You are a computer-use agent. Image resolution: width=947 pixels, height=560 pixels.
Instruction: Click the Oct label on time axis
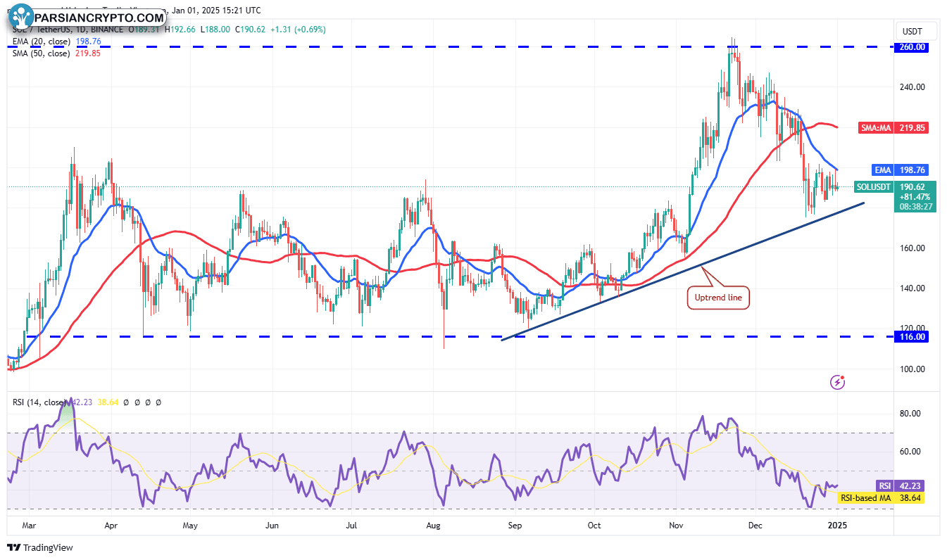click(594, 526)
